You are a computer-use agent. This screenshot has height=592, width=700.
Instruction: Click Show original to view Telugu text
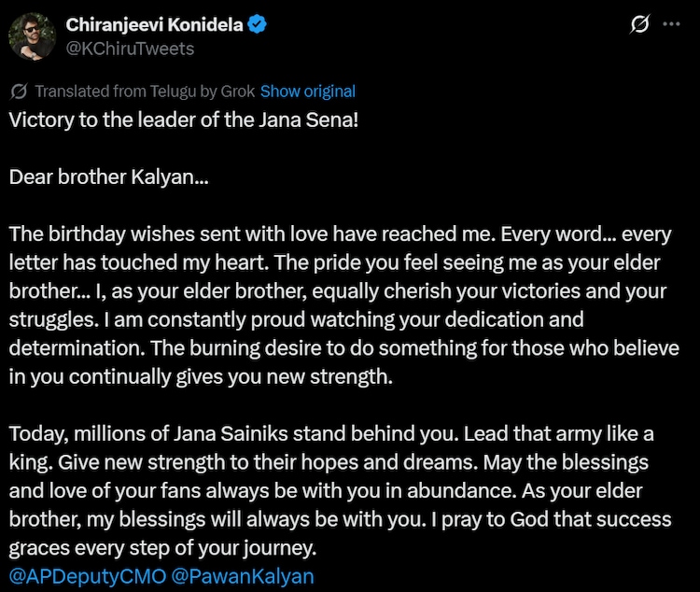pos(308,92)
